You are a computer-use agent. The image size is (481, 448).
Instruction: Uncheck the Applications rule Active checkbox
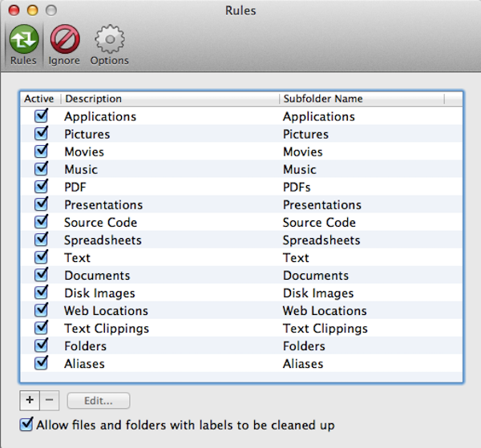[41, 116]
